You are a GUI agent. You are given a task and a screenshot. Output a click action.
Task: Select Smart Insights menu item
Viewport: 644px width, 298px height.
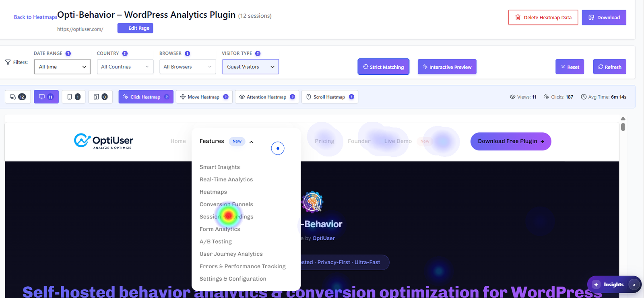(x=220, y=167)
